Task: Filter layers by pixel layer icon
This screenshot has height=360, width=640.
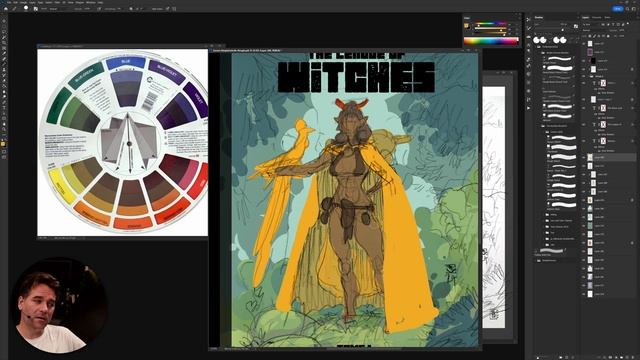Action: (x=603, y=24)
